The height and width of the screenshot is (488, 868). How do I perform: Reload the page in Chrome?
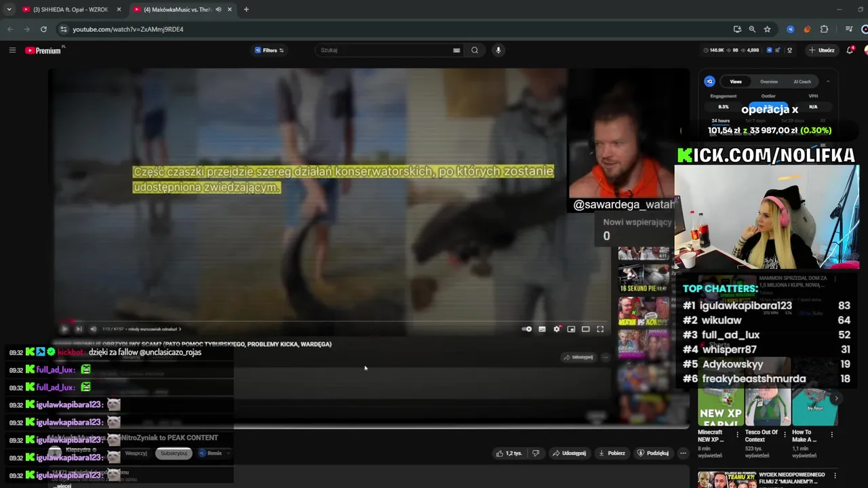click(43, 29)
